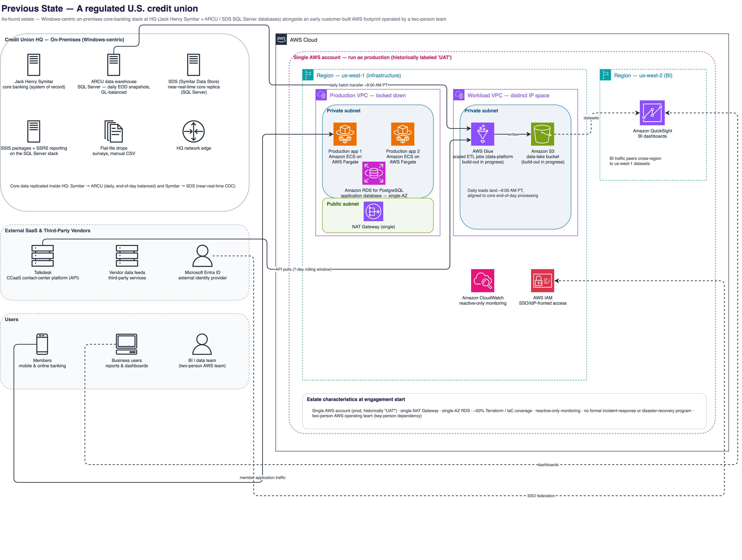Click the Vendor data feeds server icon
The width and height of the screenshot is (742, 560).
127,256
